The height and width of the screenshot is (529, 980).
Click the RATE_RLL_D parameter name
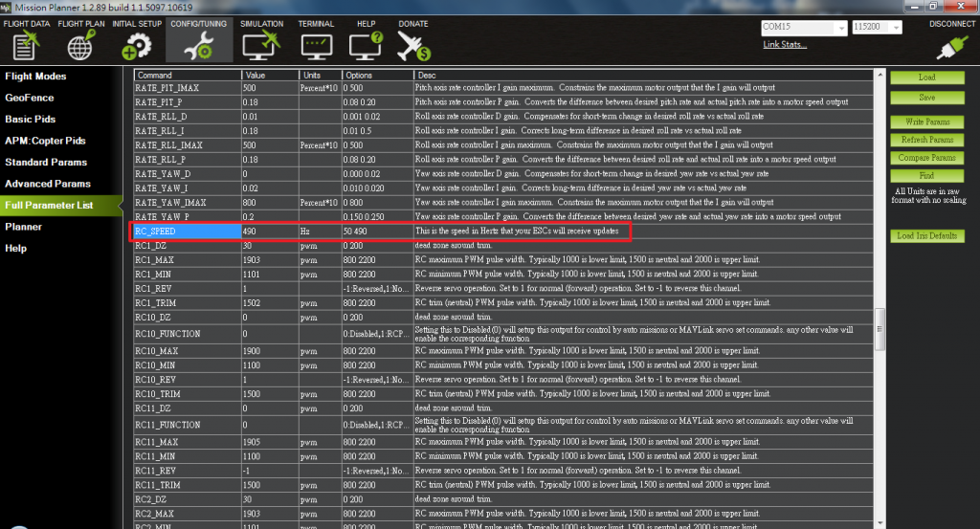pyautogui.click(x=161, y=117)
